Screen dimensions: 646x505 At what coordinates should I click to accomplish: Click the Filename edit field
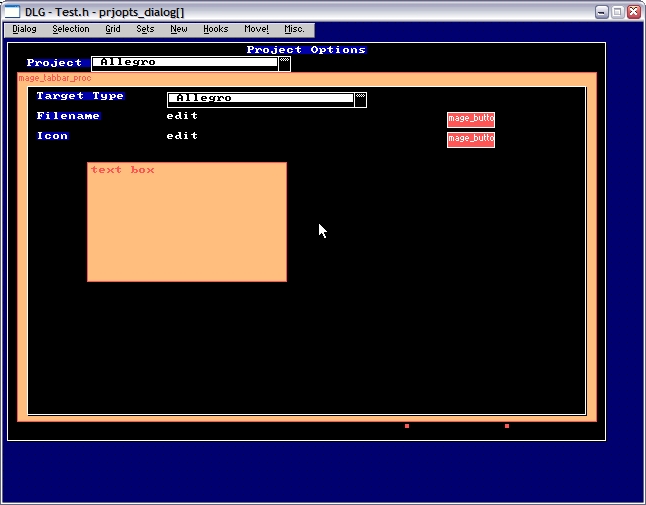182,116
